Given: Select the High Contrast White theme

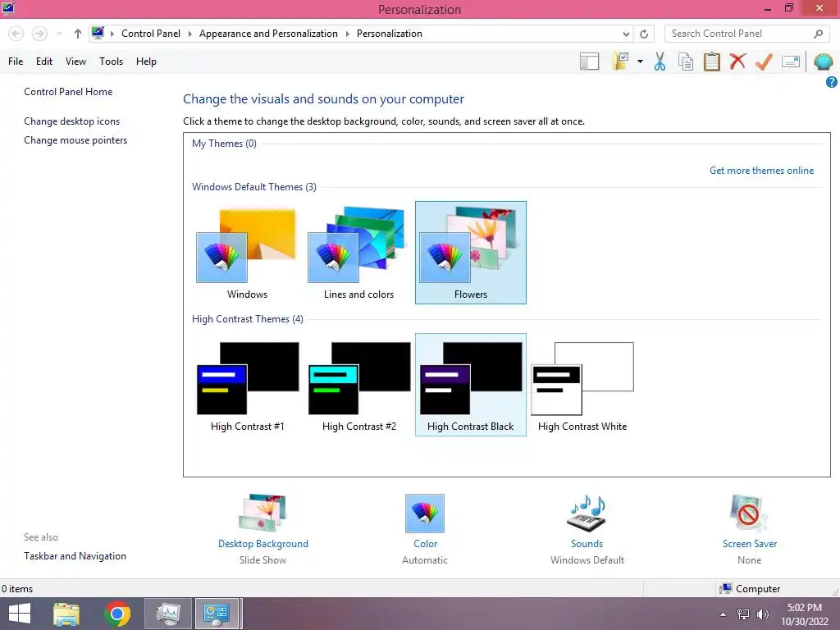Looking at the screenshot, I should tap(582, 386).
